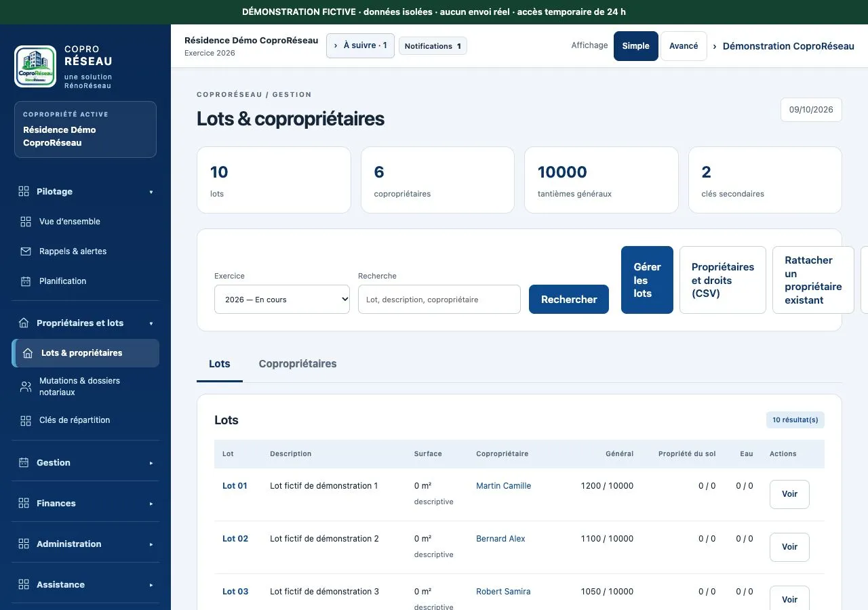Click Rattacher un propriétaire existant button
The width and height of the screenshot is (868, 610).
[813, 280]
